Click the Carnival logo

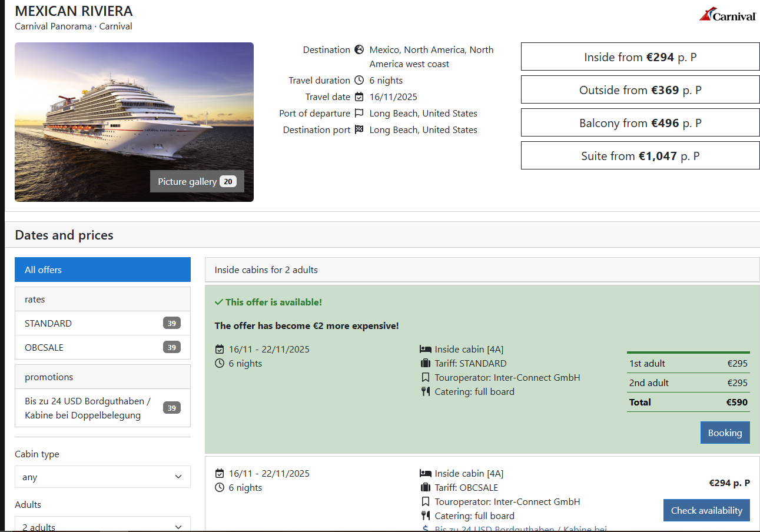(x=728, y=15)
